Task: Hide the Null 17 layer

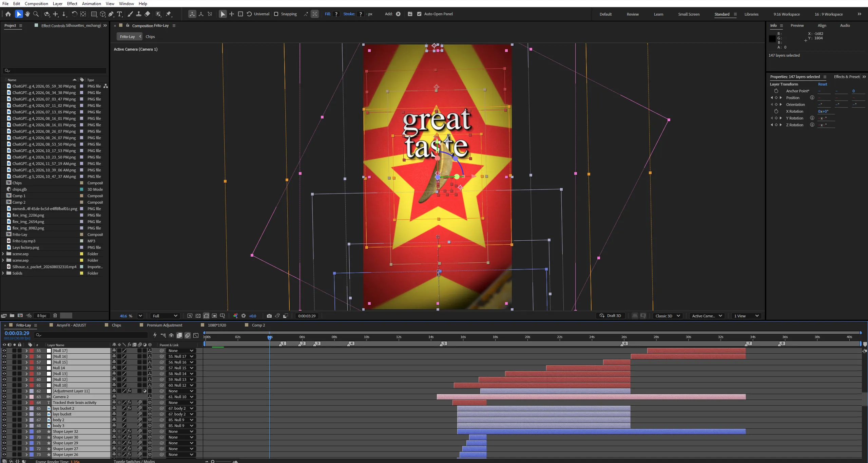Action: point(4,351)
